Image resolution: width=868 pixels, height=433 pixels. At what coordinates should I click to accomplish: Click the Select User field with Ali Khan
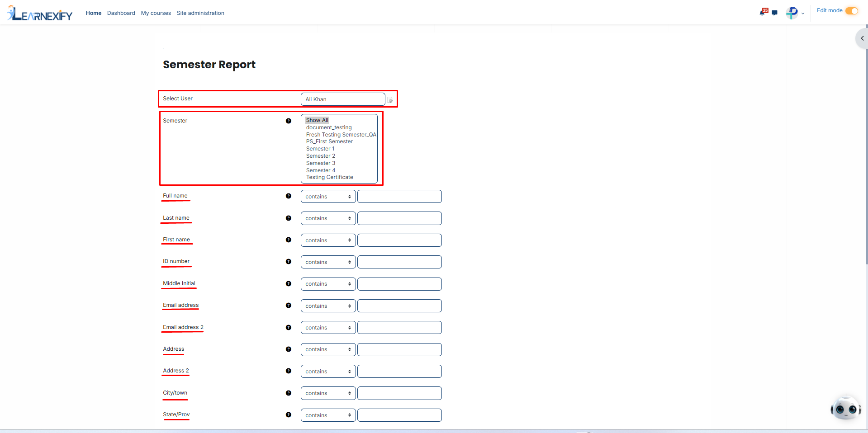point(343,99)
